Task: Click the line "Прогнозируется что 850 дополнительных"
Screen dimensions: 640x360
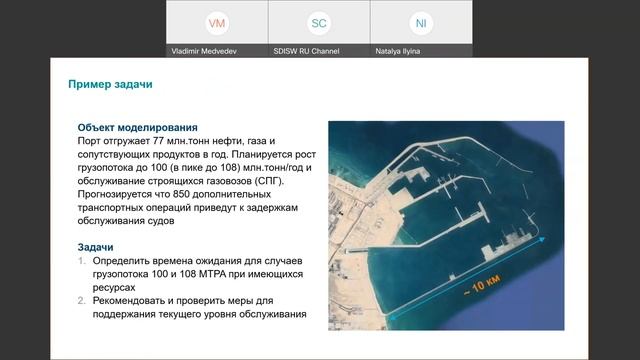Action: [174, 194]
